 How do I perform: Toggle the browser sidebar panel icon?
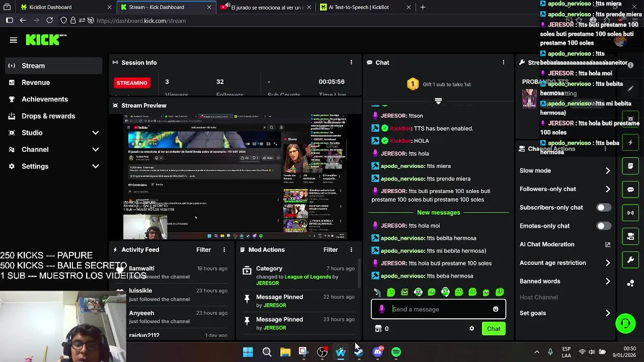(9, 21)
